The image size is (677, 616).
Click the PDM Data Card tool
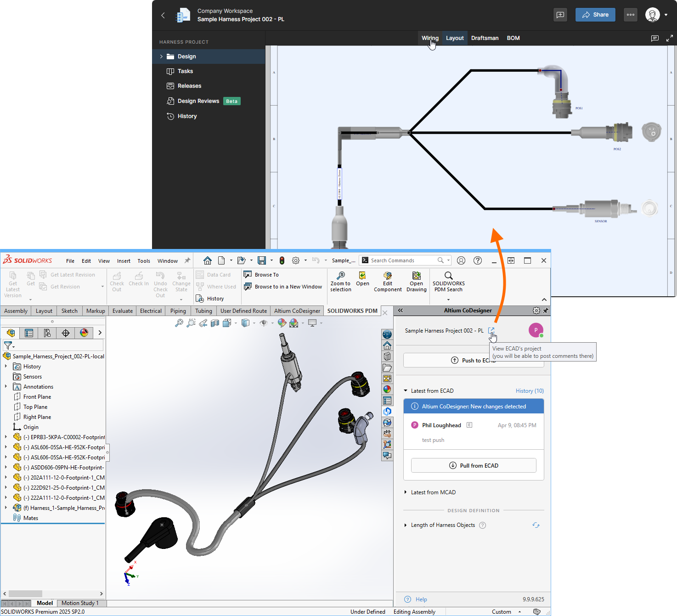pyautogui.click(x=214, y=275)
